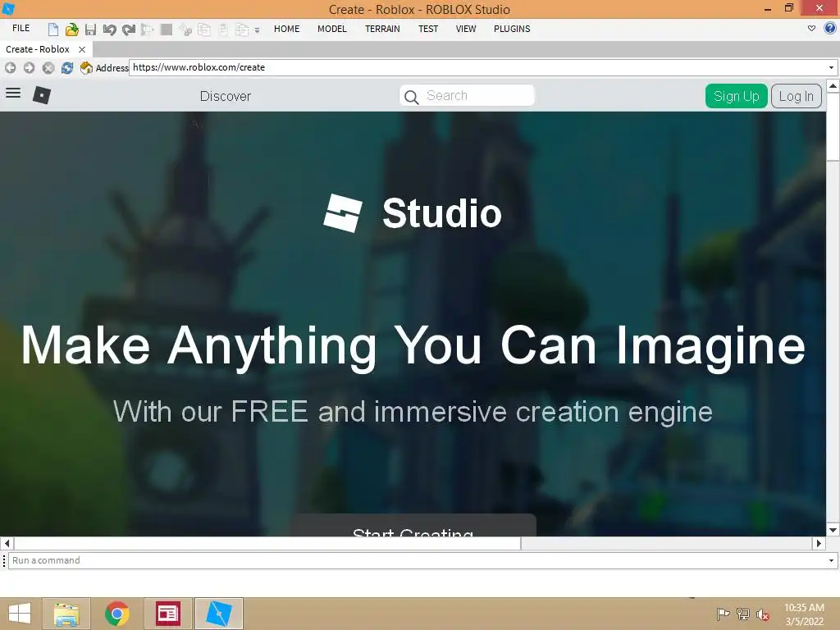Click the Roblox logo icon

(42, 95)
